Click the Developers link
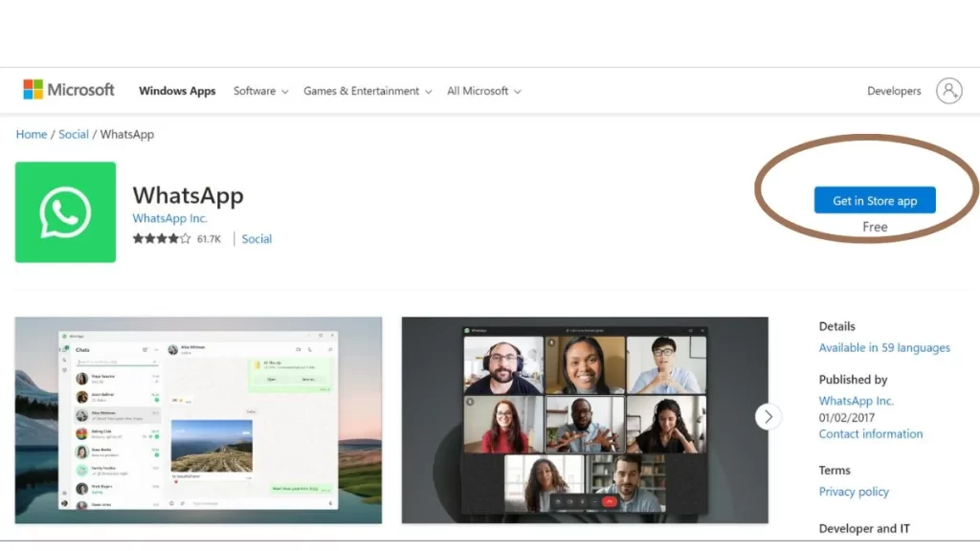The image size is (980, 551). click(894, 90)
